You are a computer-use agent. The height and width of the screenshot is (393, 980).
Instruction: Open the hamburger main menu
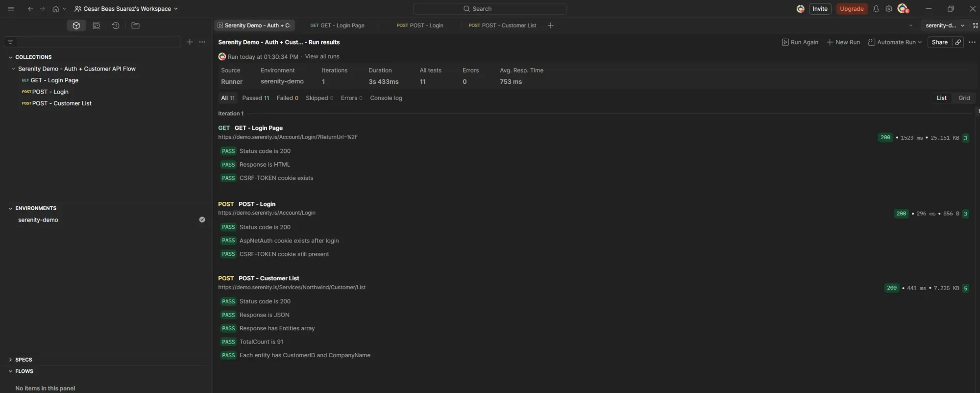[x=11, y=9]
